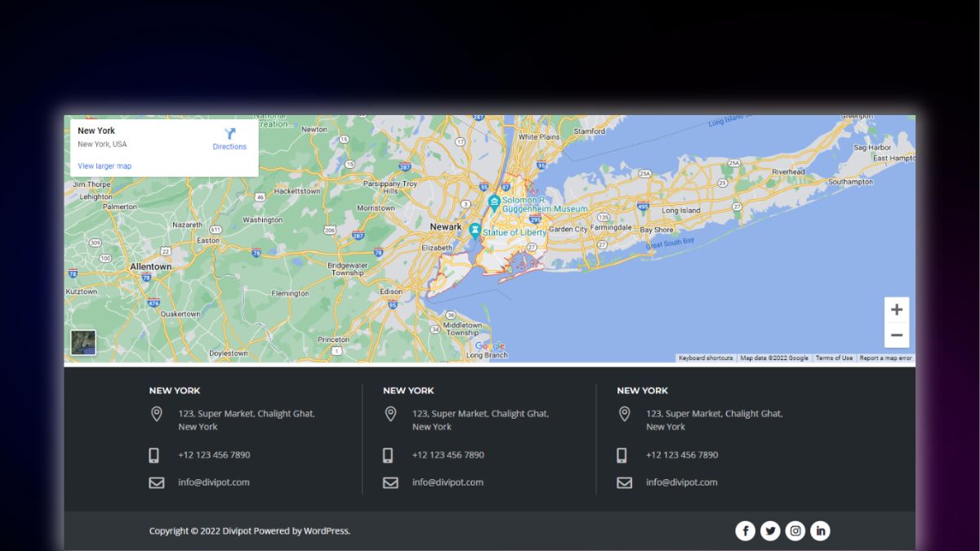Image resolution: width=980 pixels, height=551 pixels.
Task: Click phone number in second column
Action: click(448, 455)
